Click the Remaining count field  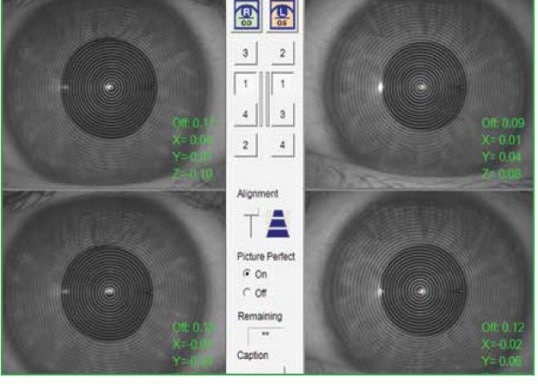point(266,335)
